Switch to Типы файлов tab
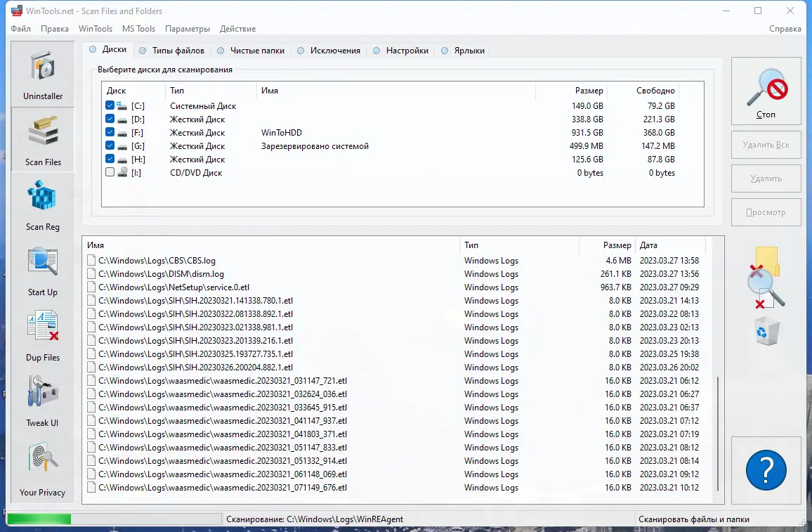Screen dimensions: 812x532 [x=171, y=51]
